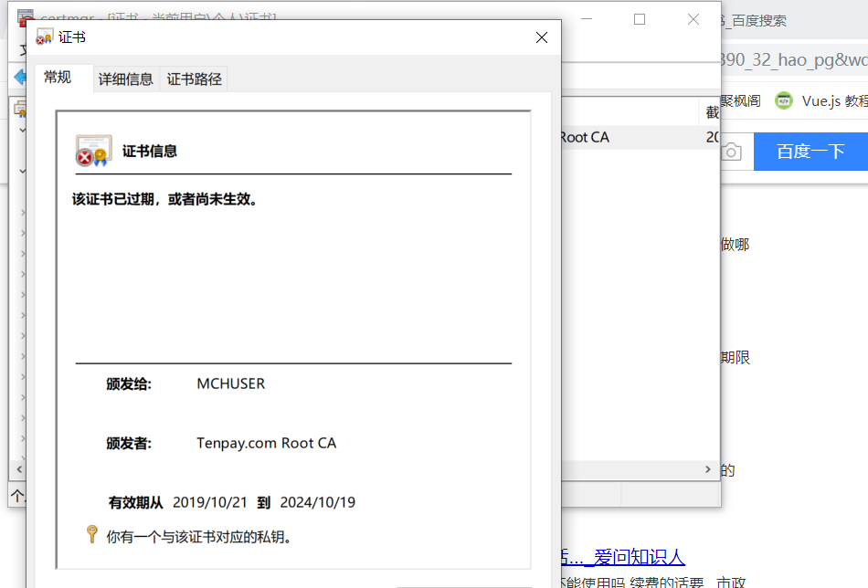Image resolution: width=868 pixels, height=588 pixels.
Task: Click the warning text 该证书已过期，或者尚未生效
Action: pos(164,199)
